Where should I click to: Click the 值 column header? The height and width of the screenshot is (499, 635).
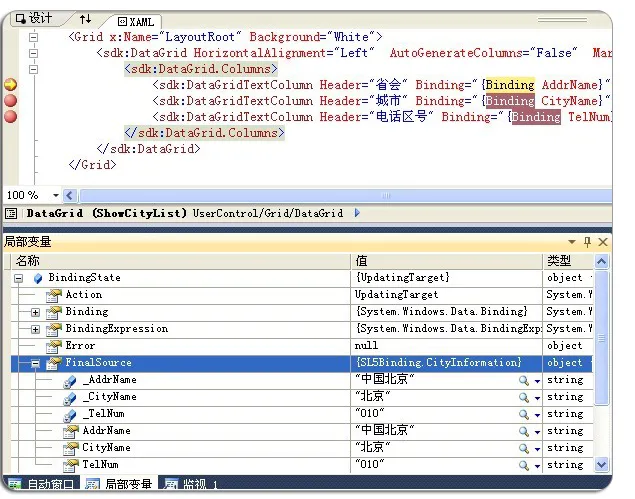pyautogui.click(x=447, y=261)
